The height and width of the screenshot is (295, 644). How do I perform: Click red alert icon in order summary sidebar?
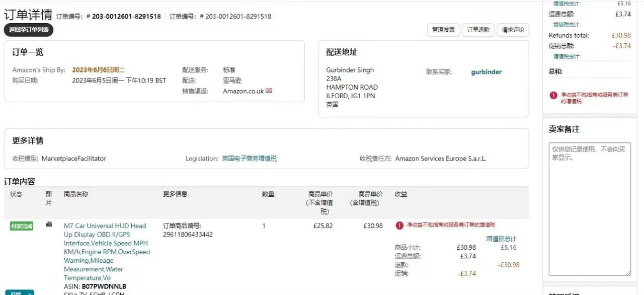(x=553, y=95)
